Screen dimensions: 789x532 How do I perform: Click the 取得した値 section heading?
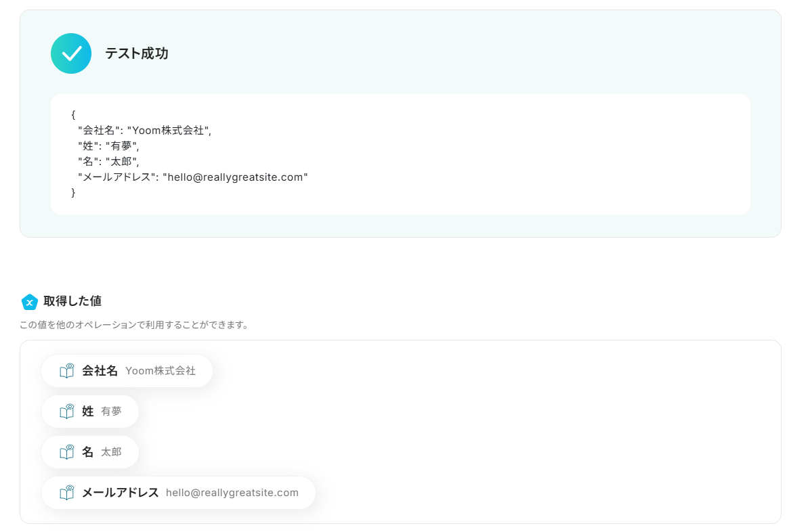point(72,301)
